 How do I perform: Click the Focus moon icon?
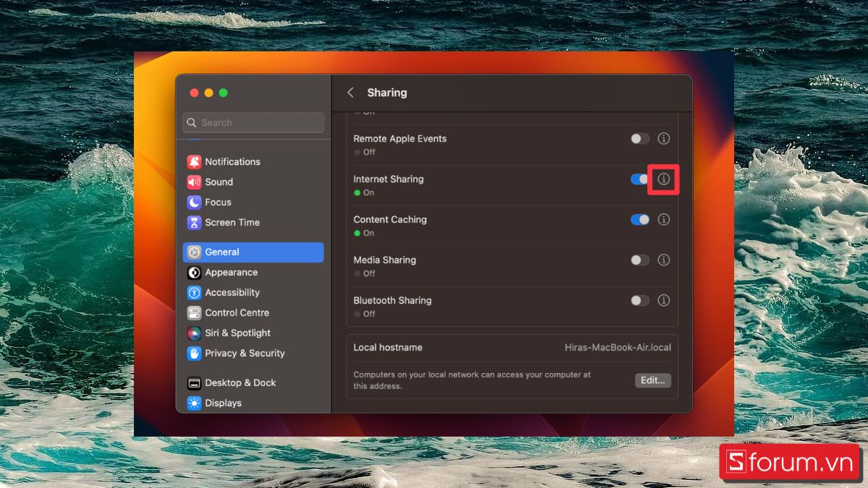(193, 202)
